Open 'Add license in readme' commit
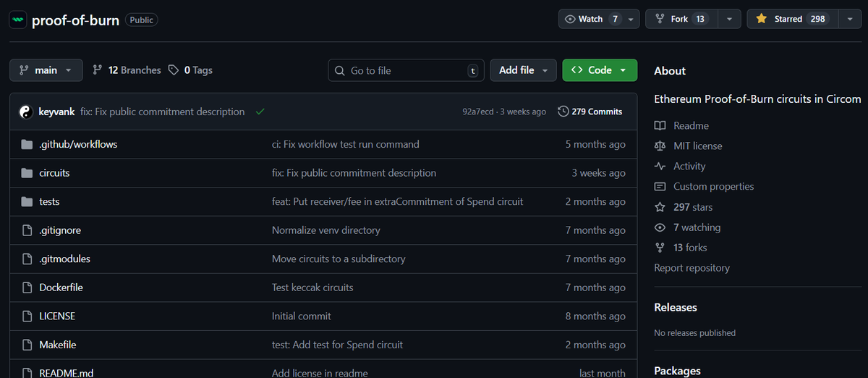The image size is (868, 378). [320, 373]
